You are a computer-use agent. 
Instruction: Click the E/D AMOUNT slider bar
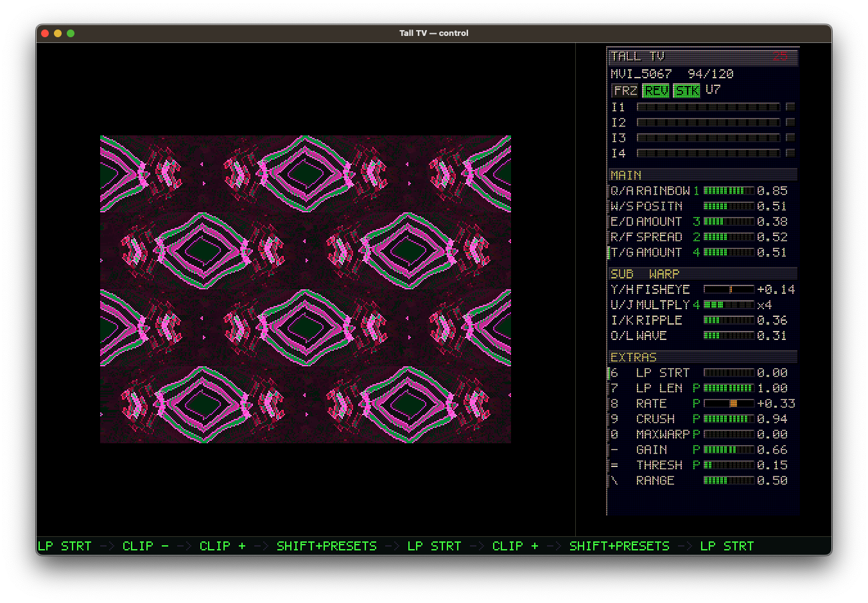coord(729,221)
